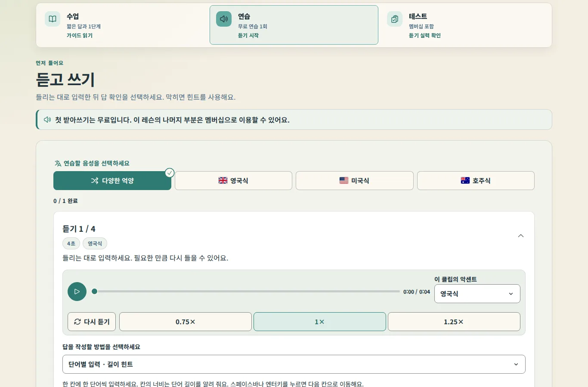
Task: Set playback speed to 0.75×
Action: coord(186,322)
